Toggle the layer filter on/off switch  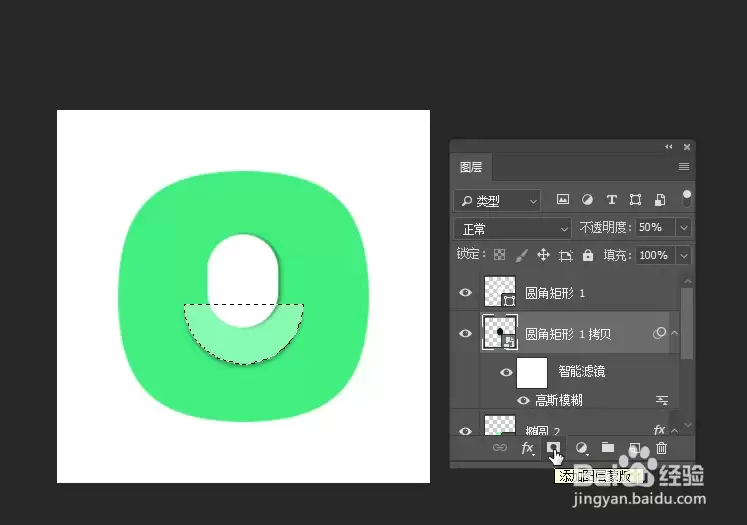click(x=686, y=198)
